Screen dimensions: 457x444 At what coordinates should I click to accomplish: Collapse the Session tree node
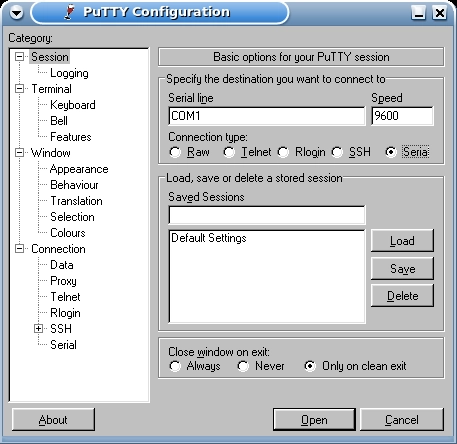coord(19,57)
